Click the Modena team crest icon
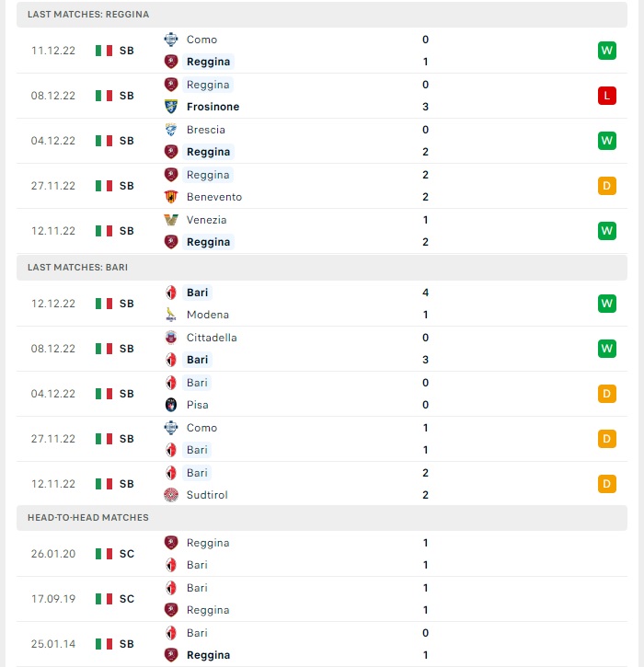The image size is (644, 667). [x=171, y=315]
